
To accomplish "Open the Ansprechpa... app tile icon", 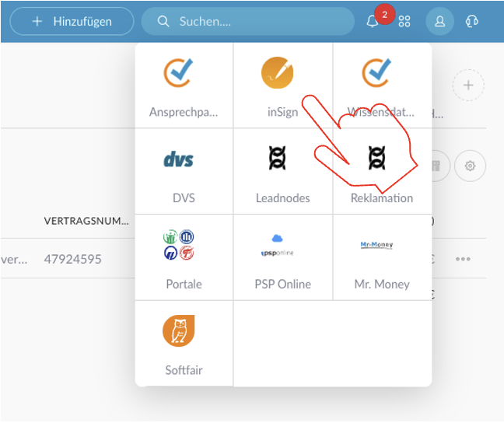I will (x=178, y=72).
